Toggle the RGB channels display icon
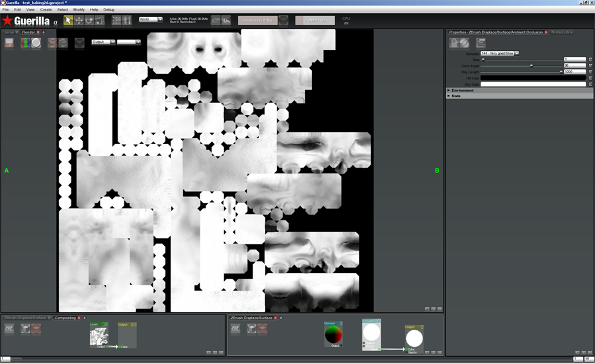 pos(25,43)
